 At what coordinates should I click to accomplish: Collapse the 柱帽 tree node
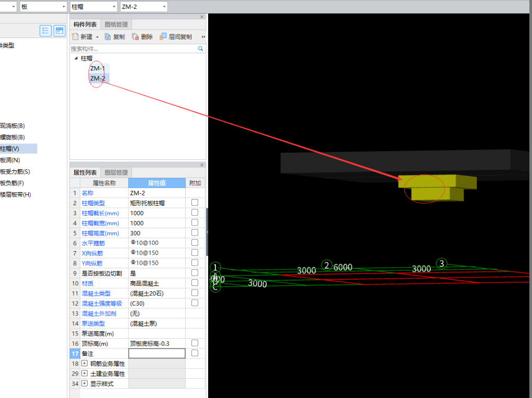(76, 58)
